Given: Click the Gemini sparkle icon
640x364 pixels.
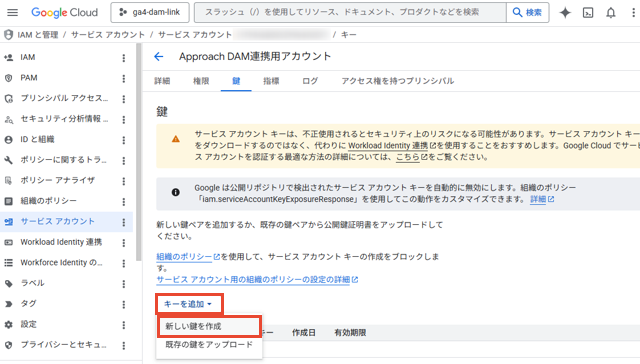Looking at the screenshot, I should click(565, 13).
